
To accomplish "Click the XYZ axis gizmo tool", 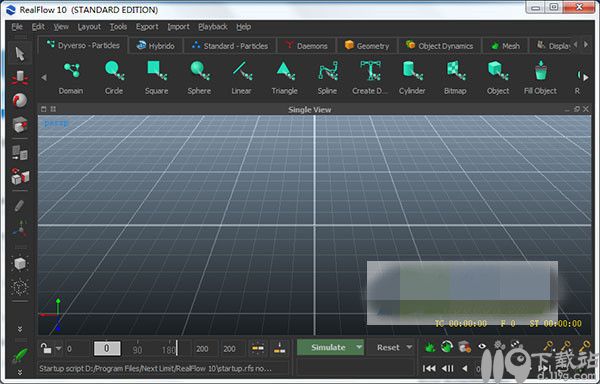I will 20,229.
